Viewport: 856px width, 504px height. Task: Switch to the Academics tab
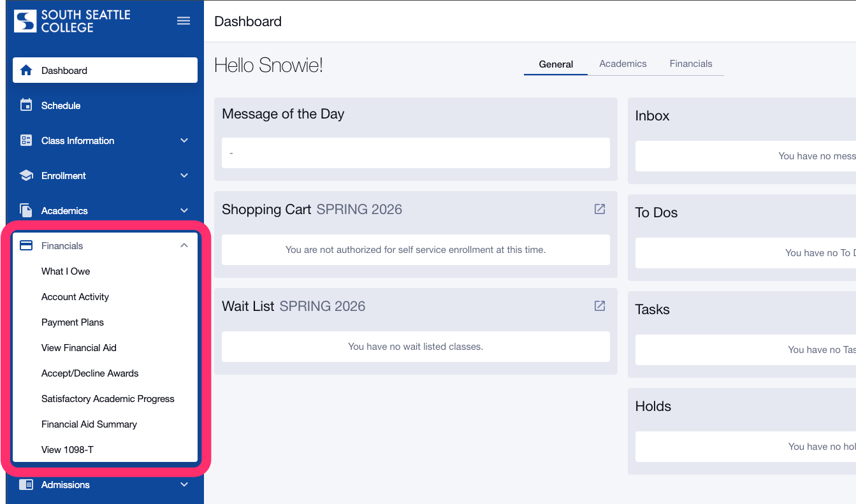pos(623,64)
